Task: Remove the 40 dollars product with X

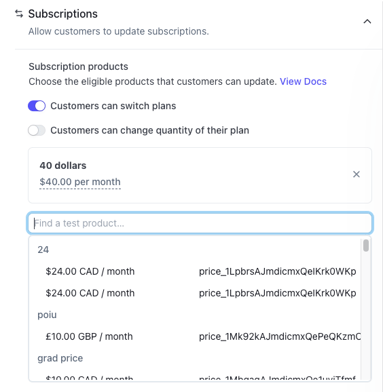Action: click(356, 174)
